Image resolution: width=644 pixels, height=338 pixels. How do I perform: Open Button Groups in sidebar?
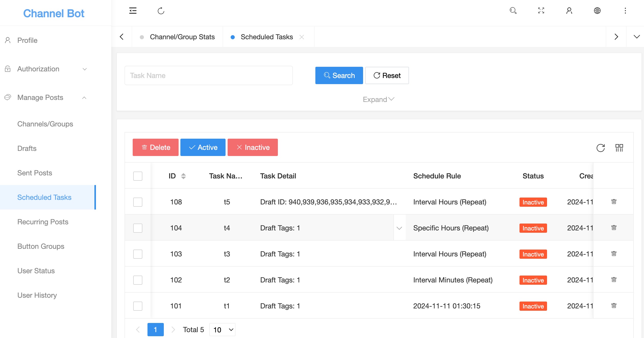(48, 246)
